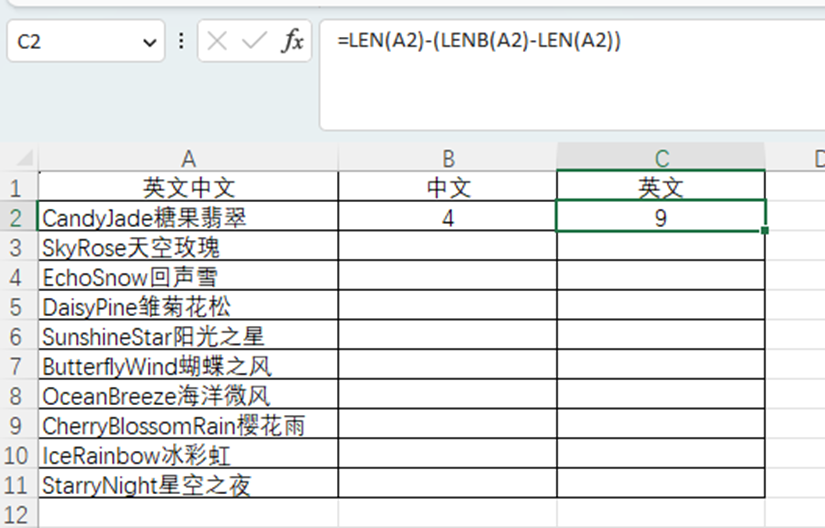Image resolution: width=825 pixels, height=528 pixels.
Task: Select cell 'OceanBreeze海洋微风'
Action: (x=188, y=394)
